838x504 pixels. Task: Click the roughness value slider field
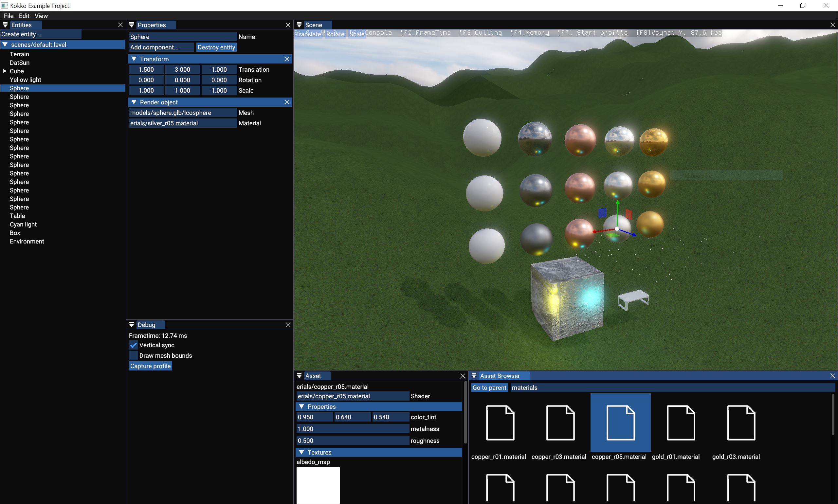point(352,441)
